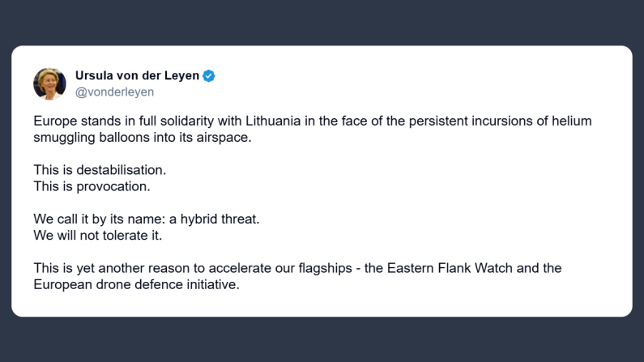Click "European drone defence initiative" text
644x362 pixels.
click(137, 283)
